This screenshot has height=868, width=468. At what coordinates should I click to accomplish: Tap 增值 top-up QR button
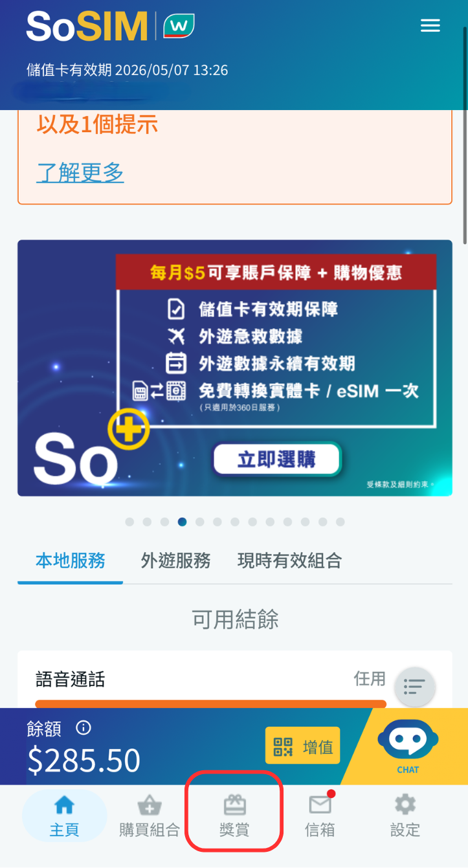click(x=302, y=746)
